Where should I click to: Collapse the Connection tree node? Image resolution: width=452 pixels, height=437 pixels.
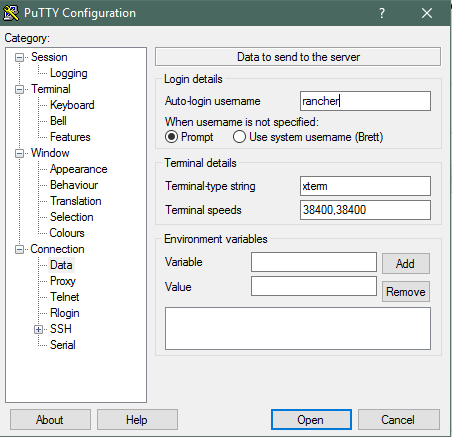(19, 249)
